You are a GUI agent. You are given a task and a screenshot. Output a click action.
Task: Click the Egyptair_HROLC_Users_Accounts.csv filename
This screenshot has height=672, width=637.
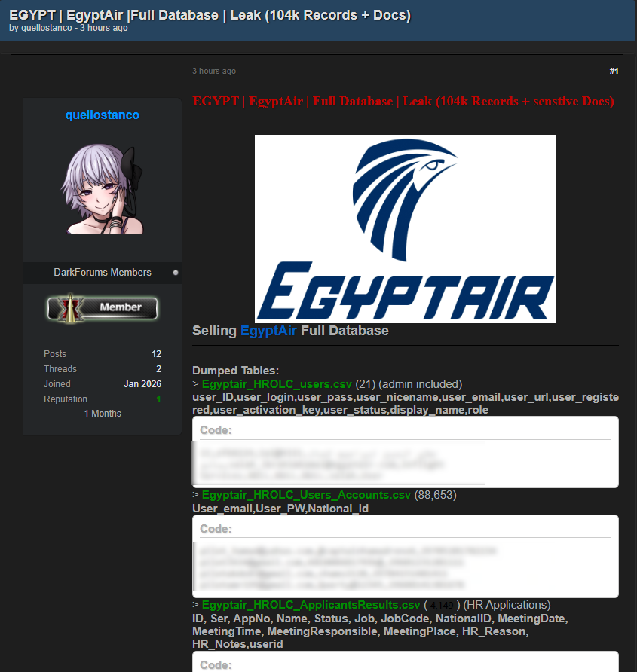306,495
